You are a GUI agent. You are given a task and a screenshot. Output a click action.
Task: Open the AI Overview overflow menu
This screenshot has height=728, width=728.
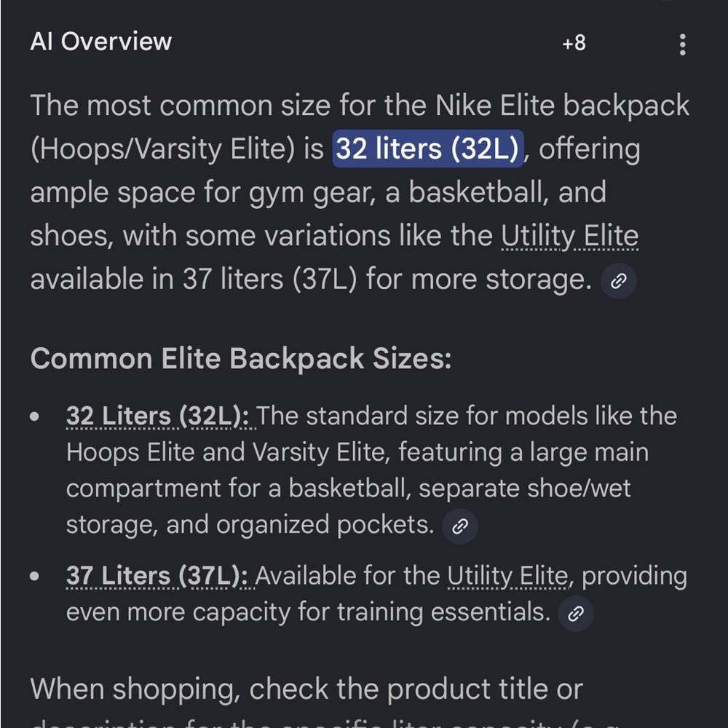[x=682, y=44]
